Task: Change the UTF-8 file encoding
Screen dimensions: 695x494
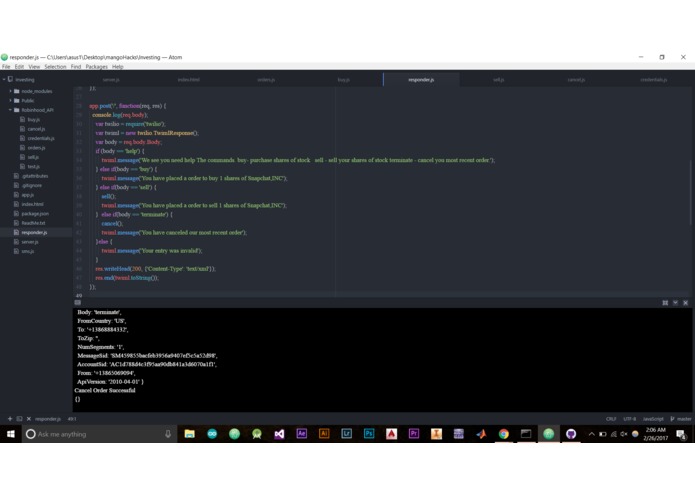Action: tap(629, 419)
